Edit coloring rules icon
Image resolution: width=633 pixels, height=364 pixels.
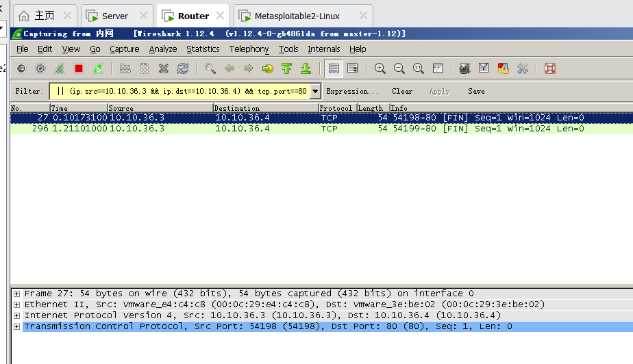click(x=504, y=68)
